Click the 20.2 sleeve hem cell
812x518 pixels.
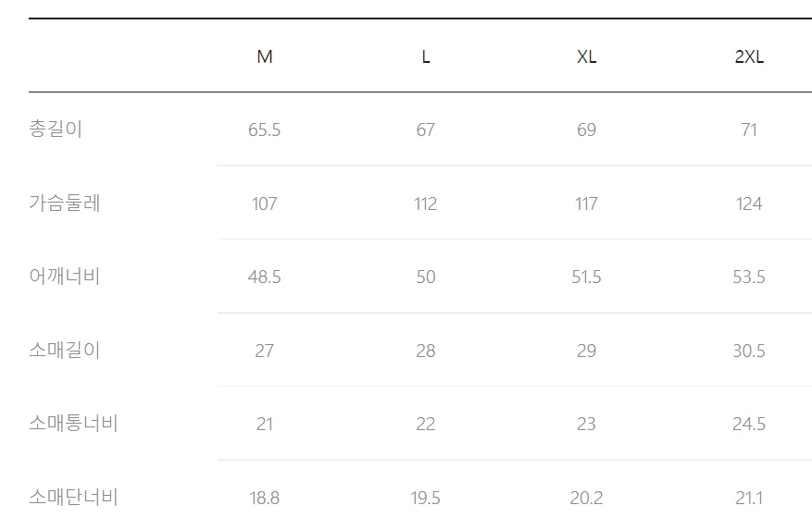tap(587, 498)
